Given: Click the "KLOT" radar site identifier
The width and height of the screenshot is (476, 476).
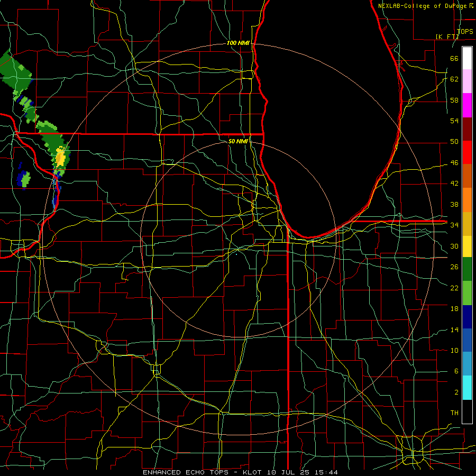Looking at the screenshot, I should [253, 472].
